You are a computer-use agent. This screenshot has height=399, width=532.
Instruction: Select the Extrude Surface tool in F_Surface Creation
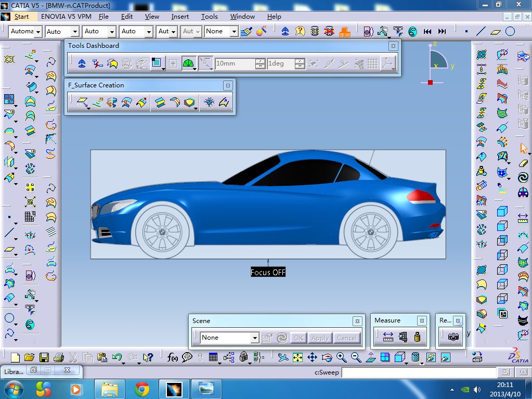coord(97,102)
